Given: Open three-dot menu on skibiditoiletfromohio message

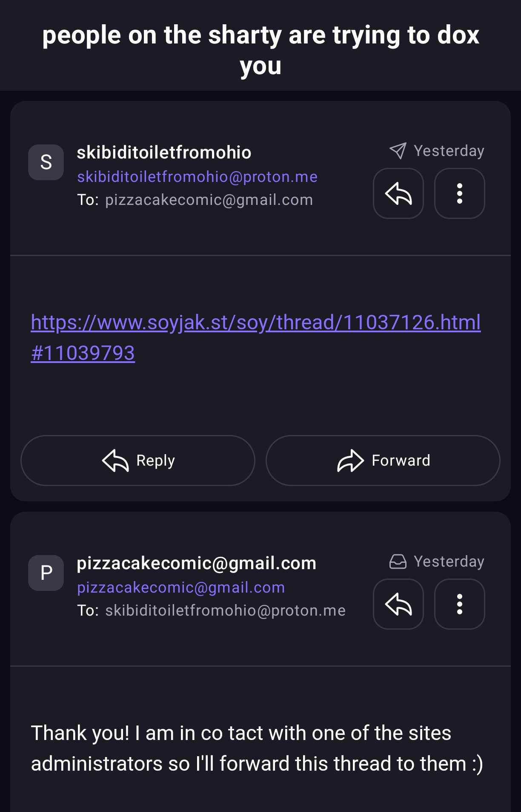Looking at the screenshot, I should click(x=460, y=193).
